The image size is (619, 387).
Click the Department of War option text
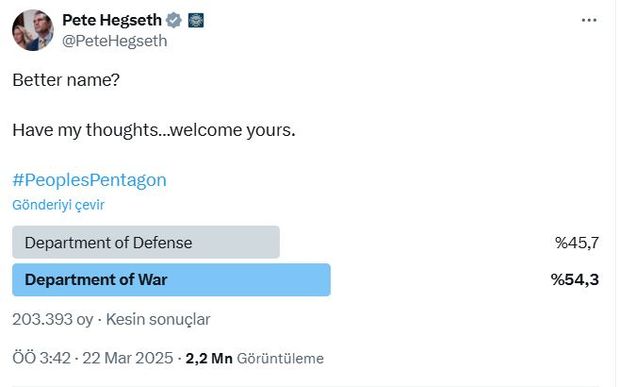click(x=96, y=280)
